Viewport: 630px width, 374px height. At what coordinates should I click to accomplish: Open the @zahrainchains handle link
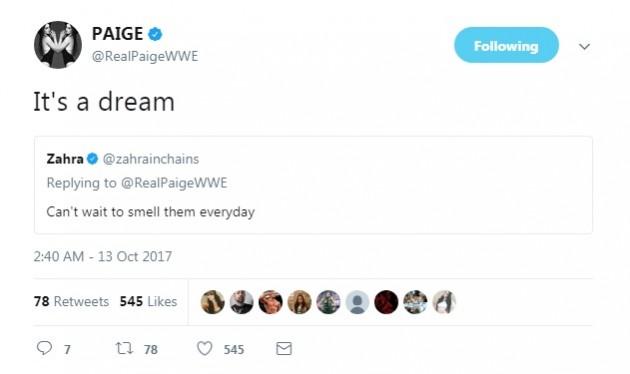(151, 159)
